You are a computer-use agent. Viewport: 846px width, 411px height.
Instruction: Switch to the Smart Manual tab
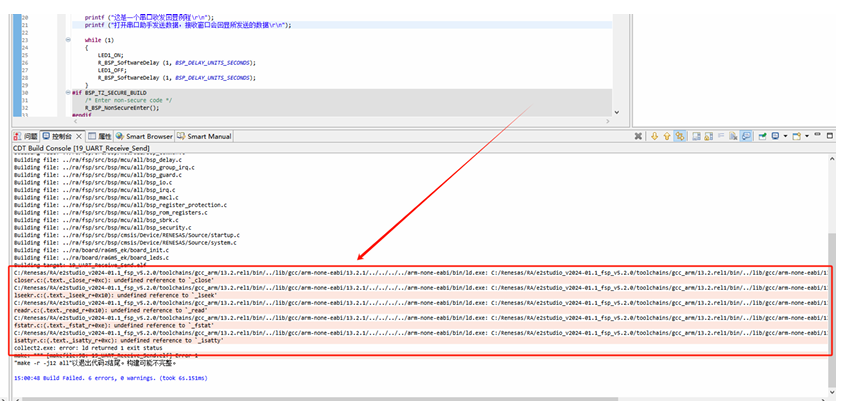click(x=208, y=136)
